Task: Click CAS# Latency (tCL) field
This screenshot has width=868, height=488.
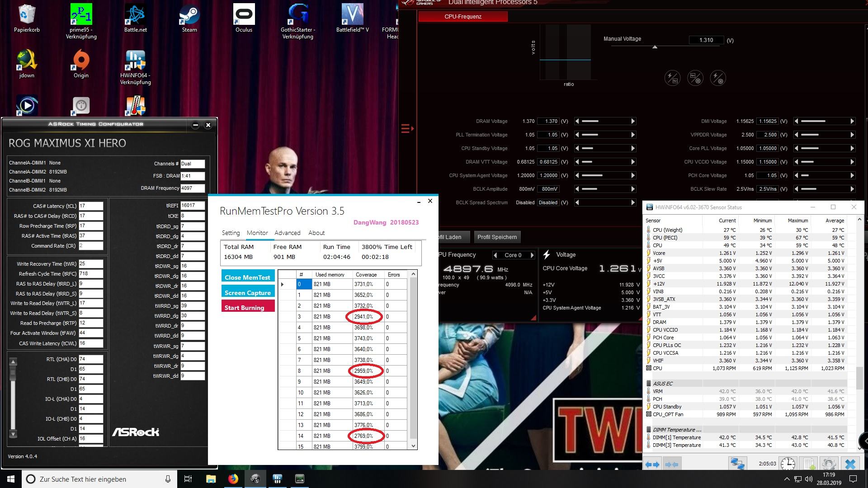Action: [90, 206]
